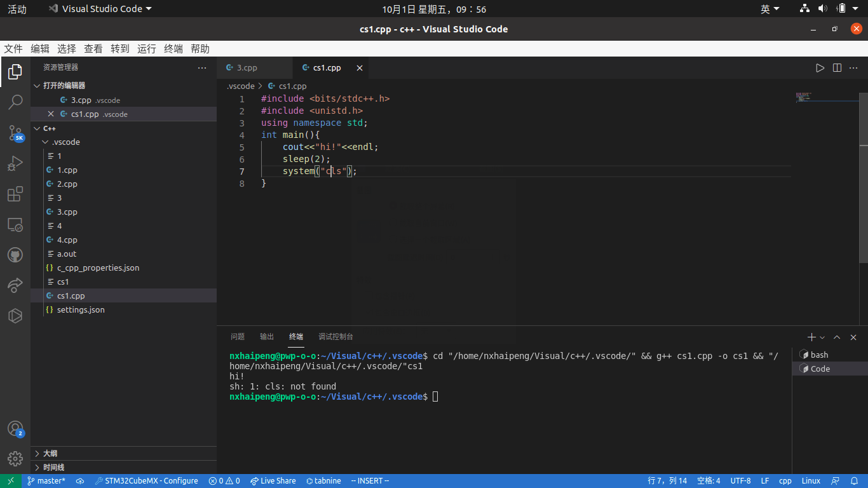Image resolution: width=868 pixels, height=488 pixels.
Task: Open editor More Actions ellipsis
Action: click(x=854, y=68)
